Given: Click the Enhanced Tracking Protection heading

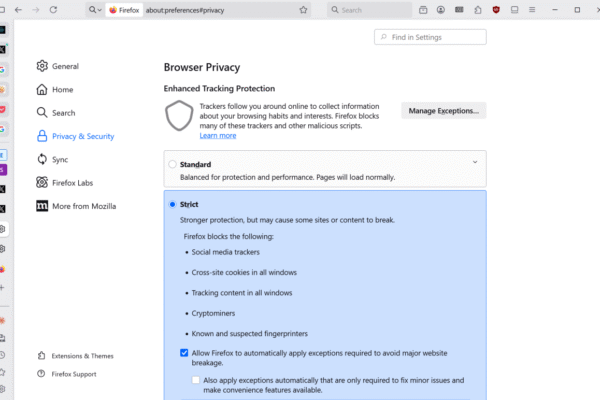Looking at the screenshot, I should click(219, 88).
